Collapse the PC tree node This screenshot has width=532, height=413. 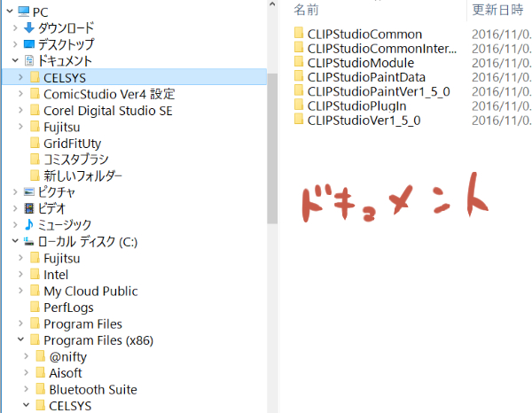(10, 12)
